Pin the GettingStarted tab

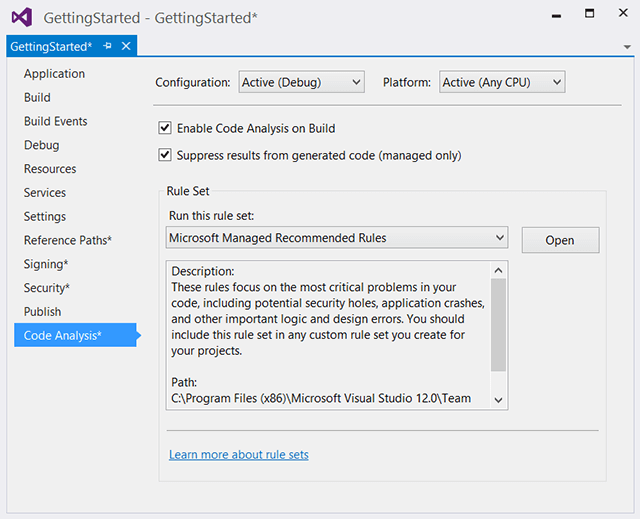[107, 46]
